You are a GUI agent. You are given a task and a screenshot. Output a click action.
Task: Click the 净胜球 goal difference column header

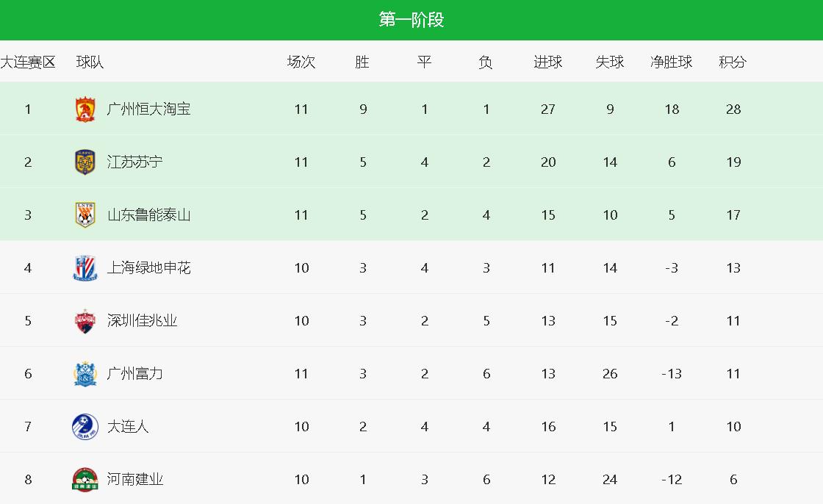671,62
